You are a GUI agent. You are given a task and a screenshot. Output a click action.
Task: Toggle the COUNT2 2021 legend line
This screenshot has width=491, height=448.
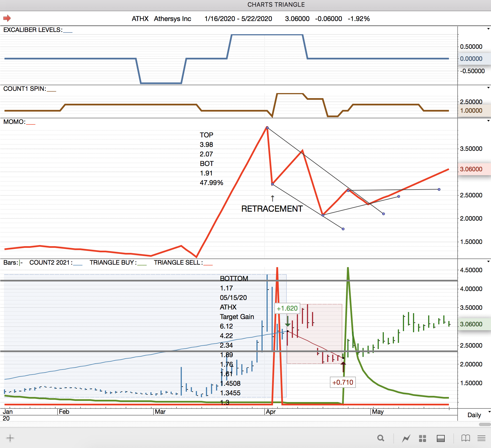click(78, 264)
